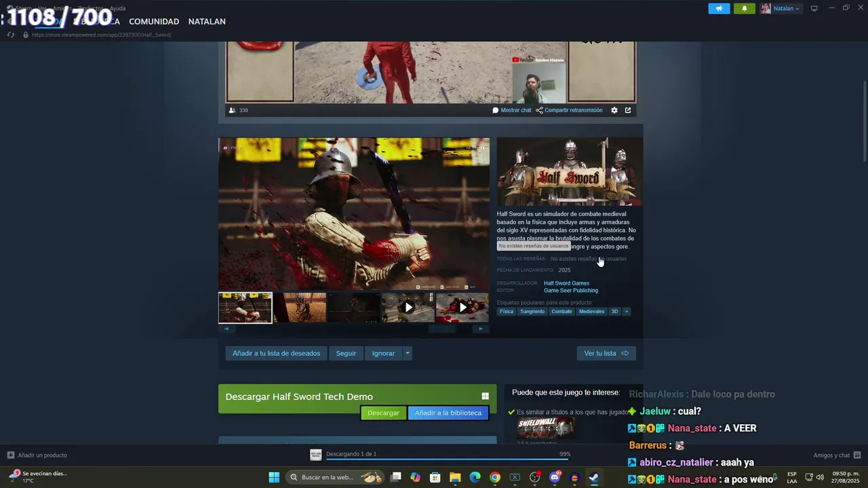
Task: Pop out the broadcast in new window
Action: (628, 110)
